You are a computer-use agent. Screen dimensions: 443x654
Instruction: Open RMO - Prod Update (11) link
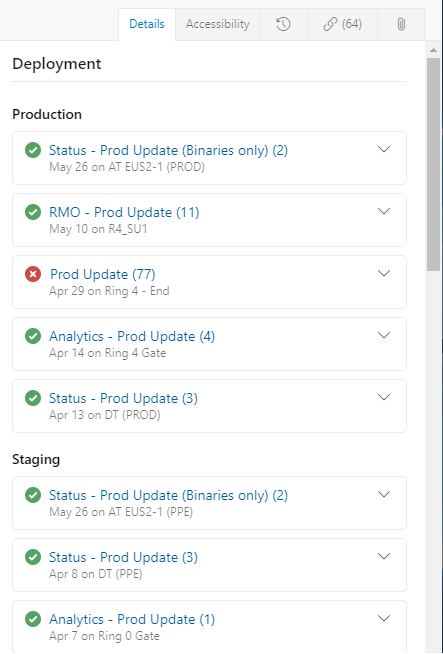124,212
